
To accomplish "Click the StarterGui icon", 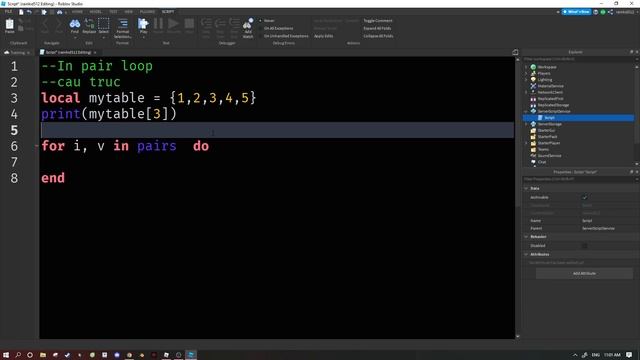I will [533, 130].
